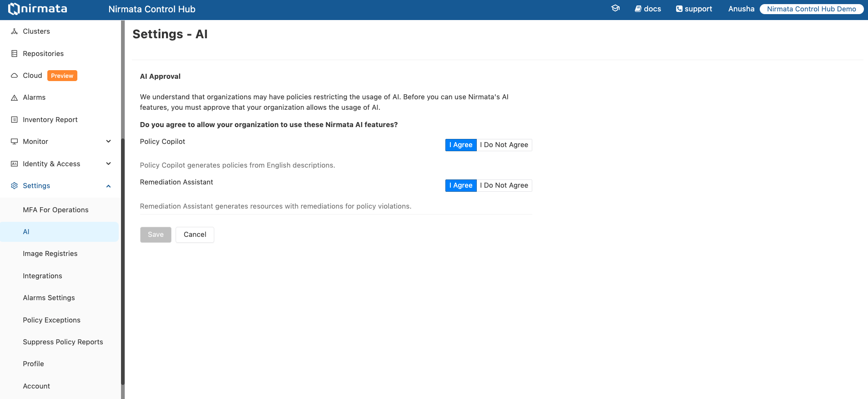Click the Cloud icon in sidebar

click(x=15, y=76)
